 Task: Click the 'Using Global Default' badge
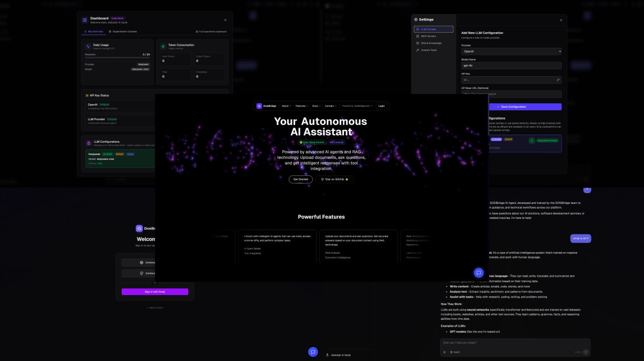(x=547, y=141)
